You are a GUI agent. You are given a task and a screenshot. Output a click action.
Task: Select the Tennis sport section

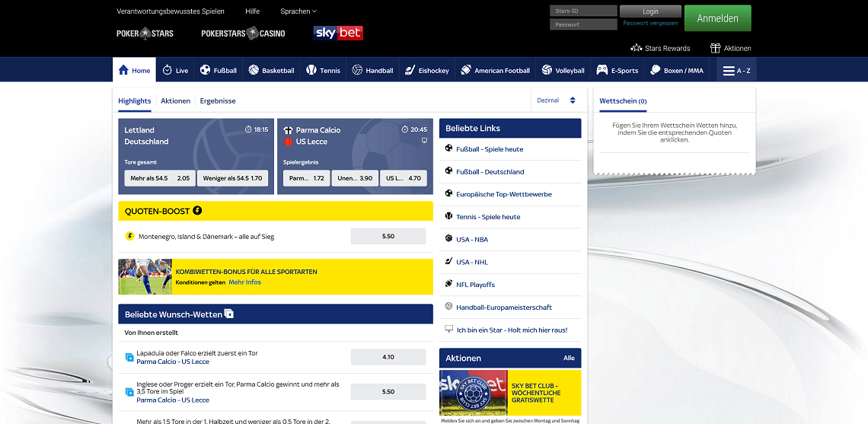click(x=323, y=70)
